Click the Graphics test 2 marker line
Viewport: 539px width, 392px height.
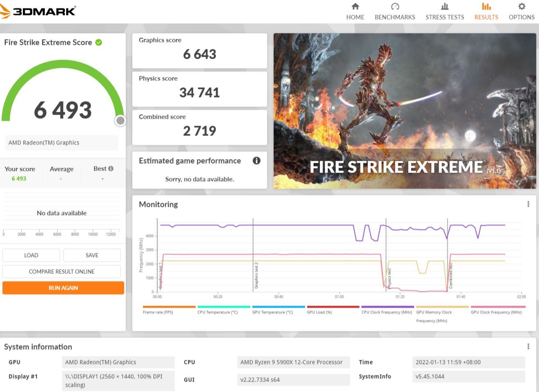[x=253, y=255]
